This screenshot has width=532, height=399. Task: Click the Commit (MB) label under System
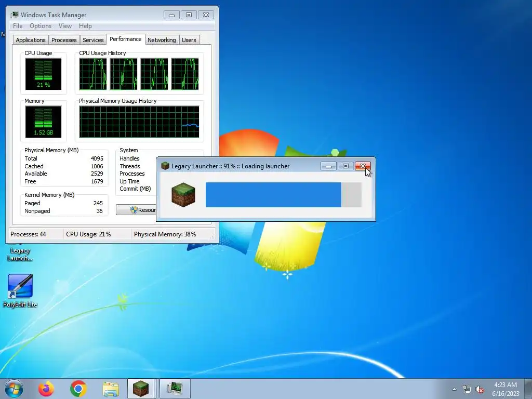point(135,189)
